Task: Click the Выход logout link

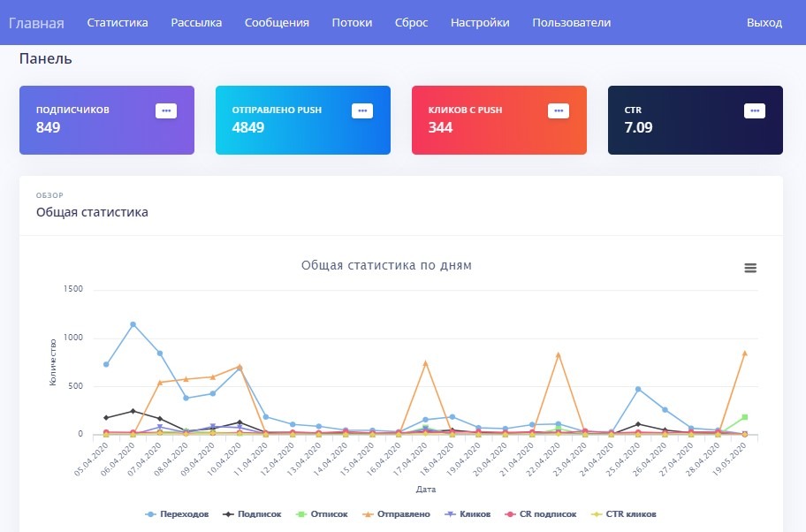Action: click(764, 23)
